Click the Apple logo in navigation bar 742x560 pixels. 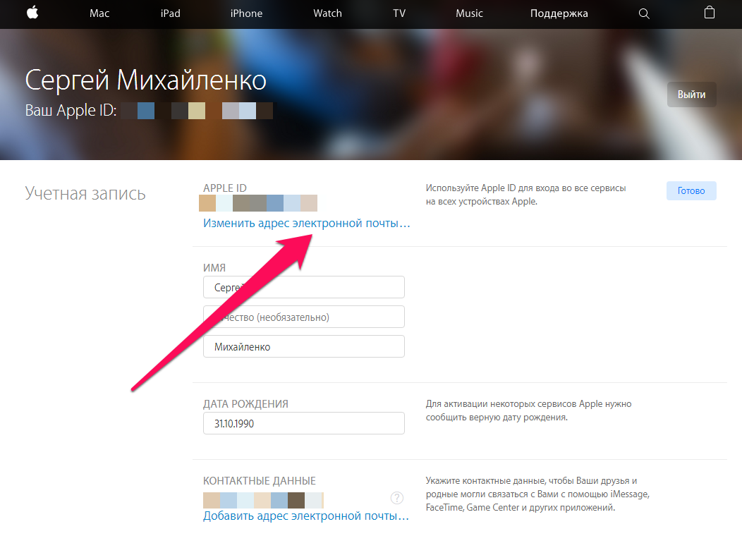[32, 13]
